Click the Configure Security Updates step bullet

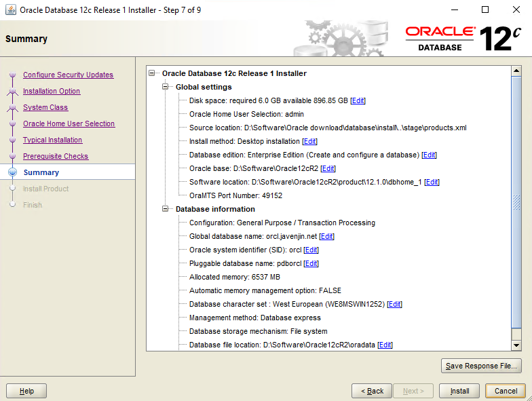pos(12,75)
